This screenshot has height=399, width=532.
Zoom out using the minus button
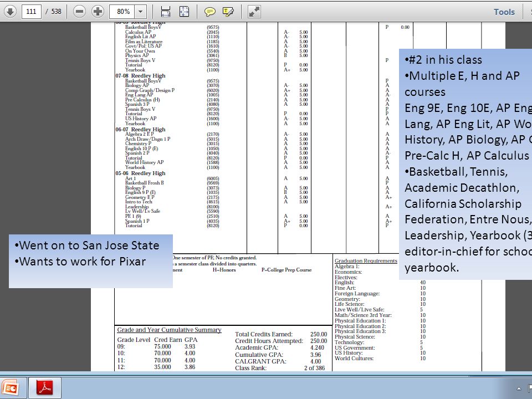click(79, 12)
